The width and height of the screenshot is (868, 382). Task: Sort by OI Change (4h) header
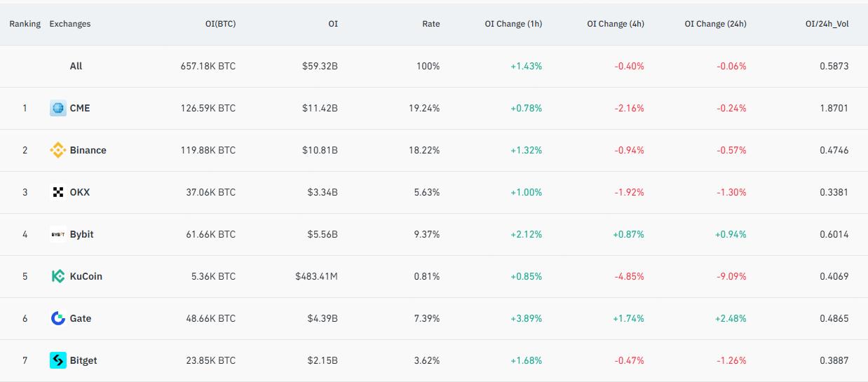point(615,24)
